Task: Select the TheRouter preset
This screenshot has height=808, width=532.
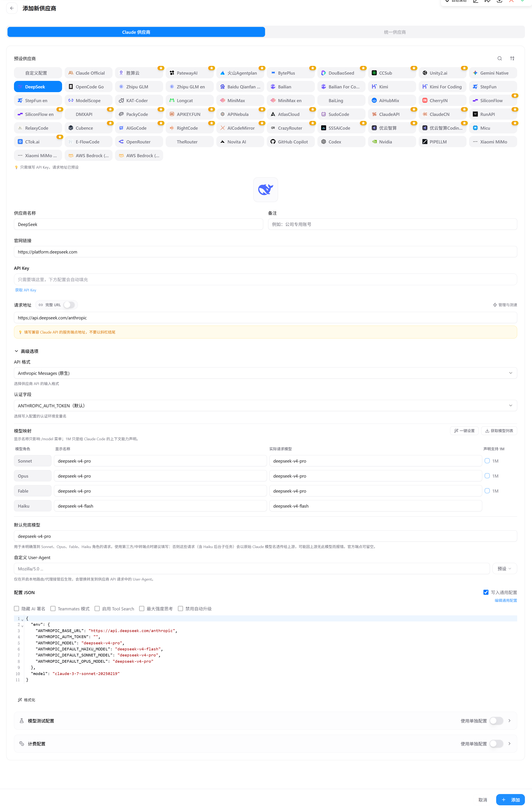Action: 190,142
